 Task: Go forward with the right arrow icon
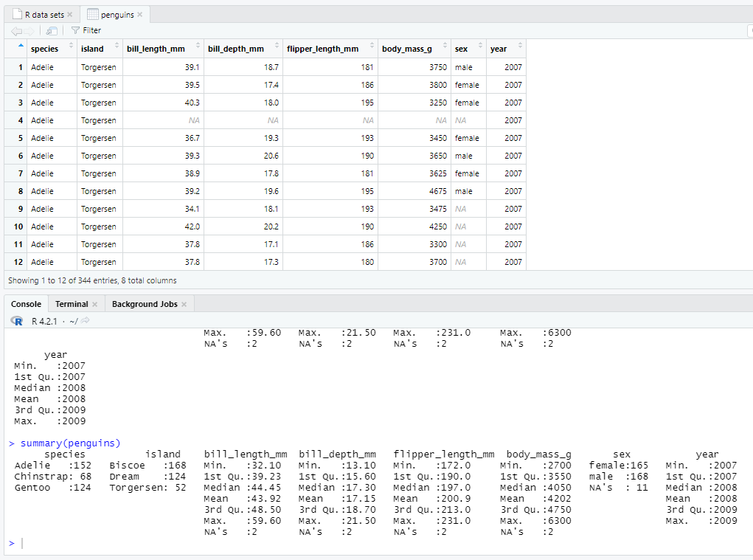click(30, 31)
